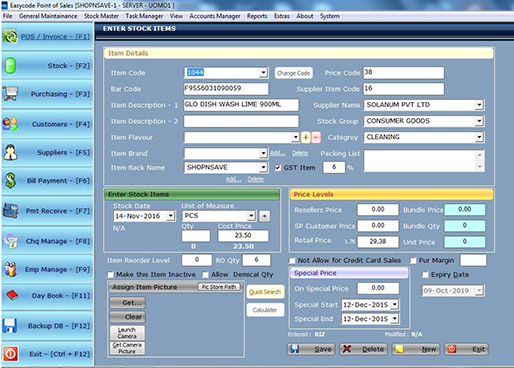Image resolution: width=514 pixels, height=368 pixels.
Task: Save the stock item
Action: pyautogui.click(x=311, y=349)
